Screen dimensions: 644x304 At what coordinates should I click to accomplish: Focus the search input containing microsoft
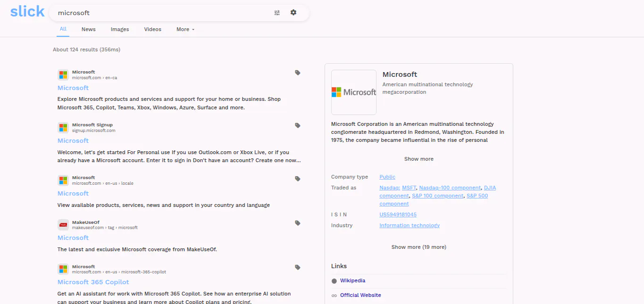pyautogui.click(x=163, y=13)
